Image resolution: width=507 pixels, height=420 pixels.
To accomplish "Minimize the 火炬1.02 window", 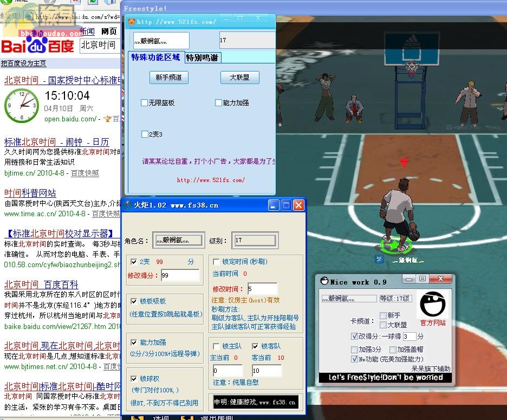I will click(x=273, y=205).
